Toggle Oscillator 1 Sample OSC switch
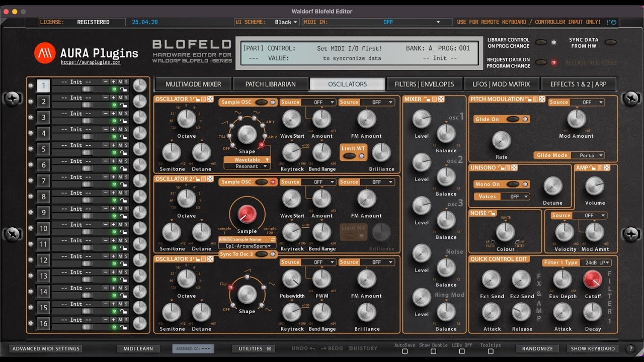This screenshot has width=644, height=362. [262, 102]
